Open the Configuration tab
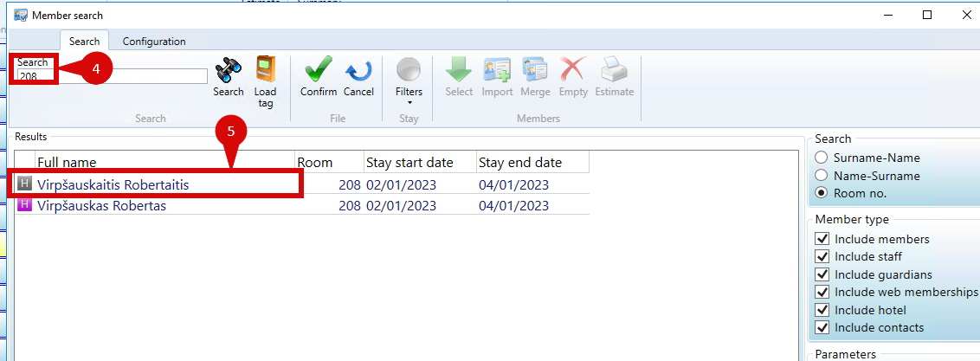Screen dimensions: 980x361 point(154,42)
